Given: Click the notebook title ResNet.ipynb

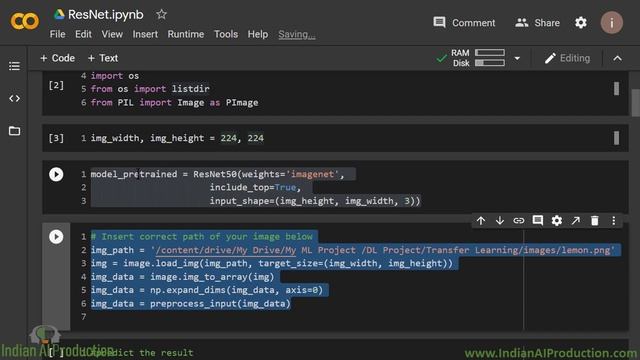Looking at the screenshot, I should [106, 15].
